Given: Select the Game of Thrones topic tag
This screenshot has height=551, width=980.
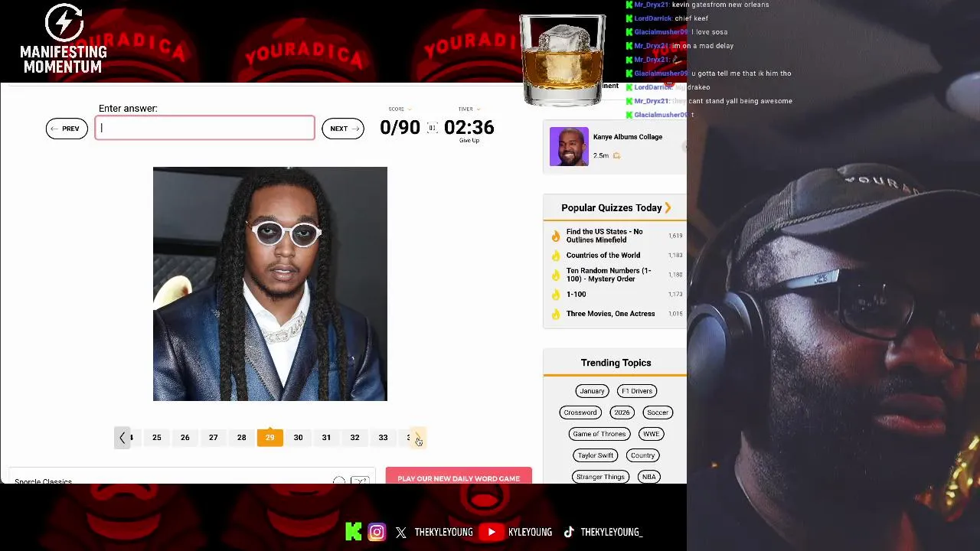Looking at the screenshot, I should [599, 434].
